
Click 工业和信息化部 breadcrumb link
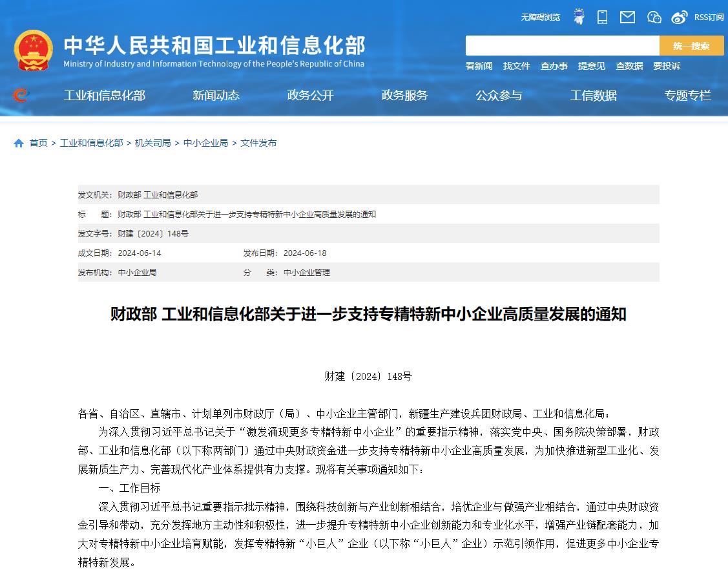[92, 143]
